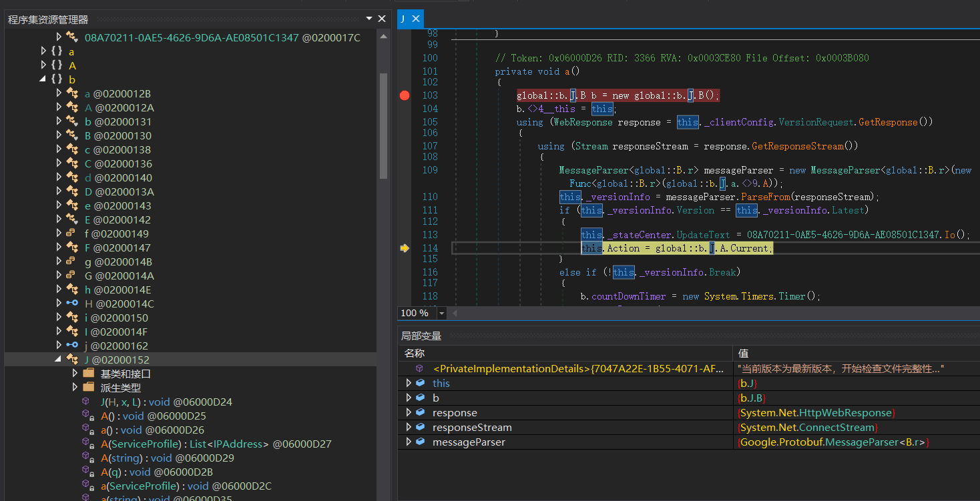Switch to the J document tab

click(x=403, y=19)
